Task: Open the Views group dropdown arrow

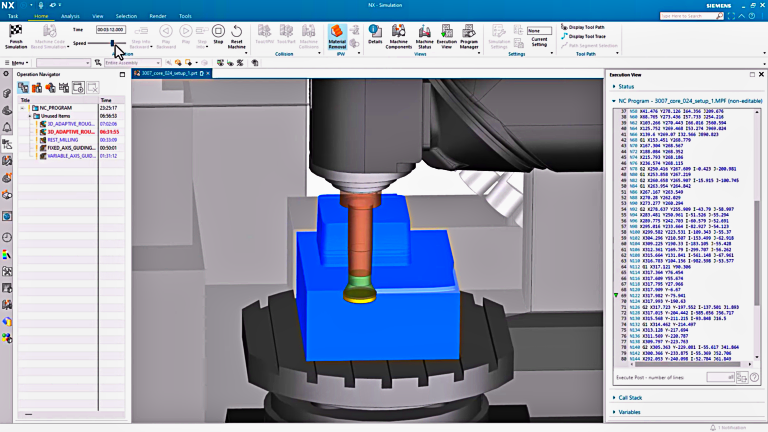Action: 479,53
